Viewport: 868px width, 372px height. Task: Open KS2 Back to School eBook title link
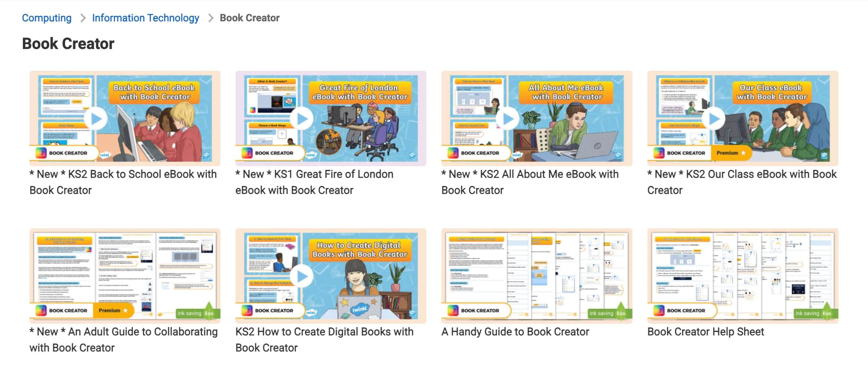[x=123, y=182]
